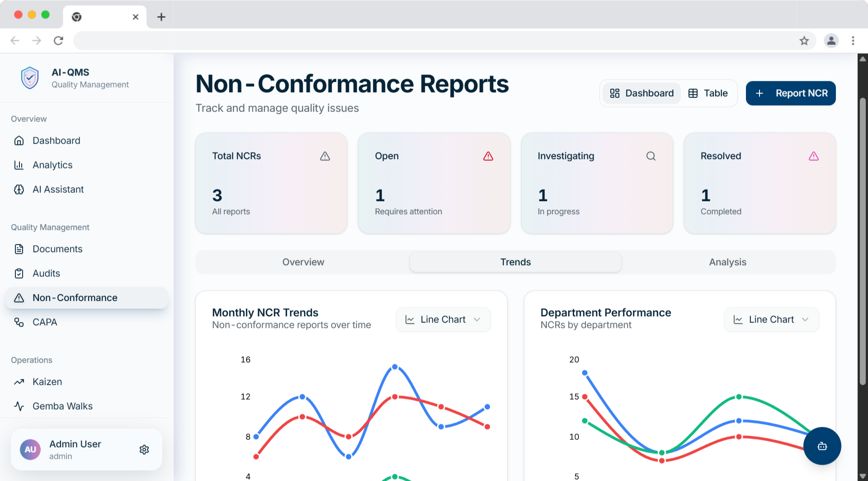Select the Investigating card
The image size is (868, 481).
pyautogui.click(x=597, y=183)
